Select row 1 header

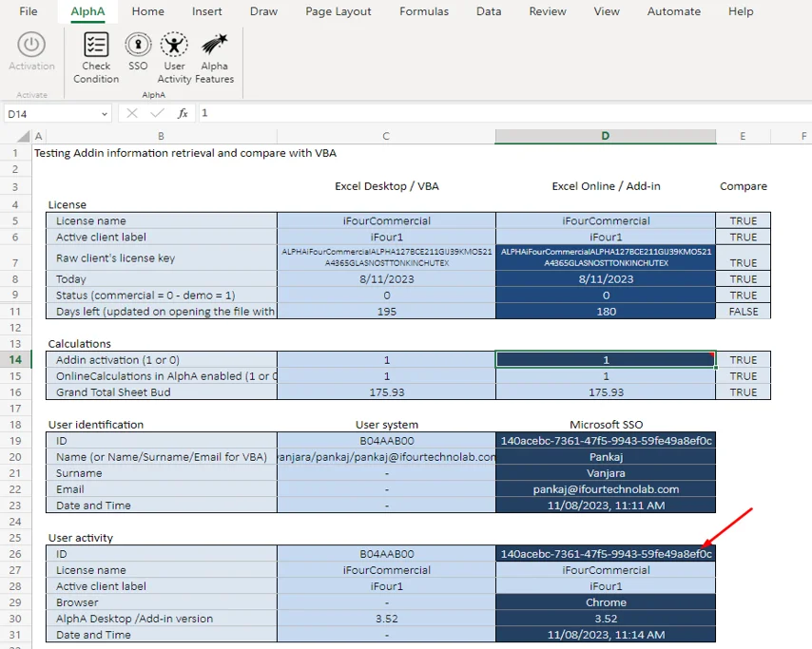pos(15,153)
